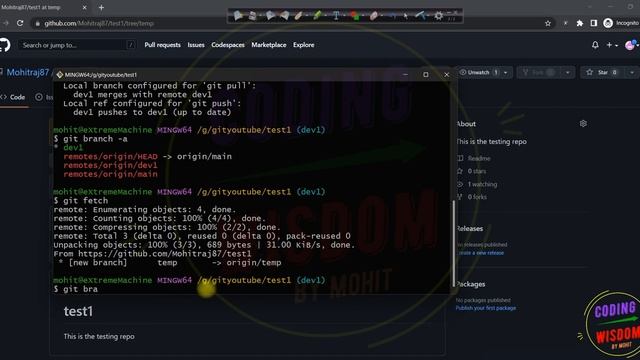Open the Packages heading link
This screenshot has height=360, width=640.
[471, 284]
